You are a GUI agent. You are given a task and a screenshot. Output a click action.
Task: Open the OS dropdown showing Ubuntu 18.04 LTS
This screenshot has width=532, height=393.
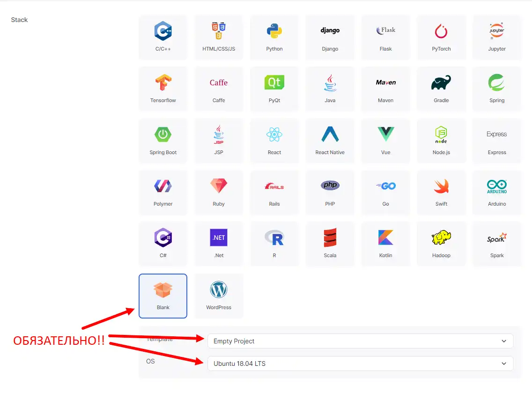click(x=360, y=363)
